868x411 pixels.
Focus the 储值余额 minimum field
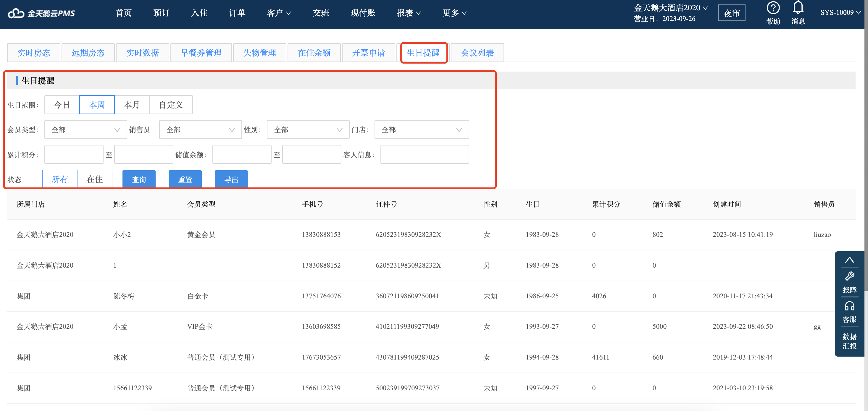[242, 154]
